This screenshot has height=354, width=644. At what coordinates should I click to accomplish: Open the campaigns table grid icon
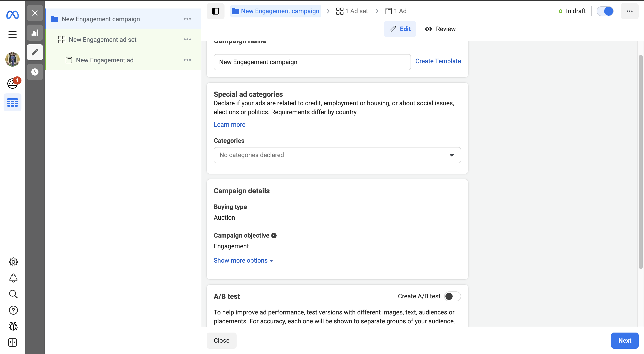(x=12, y=102)
